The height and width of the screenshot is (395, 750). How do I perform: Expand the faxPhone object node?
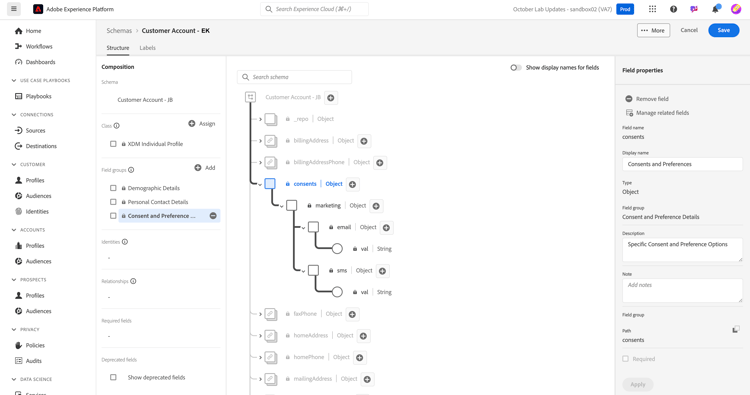(x=260, y=314)
